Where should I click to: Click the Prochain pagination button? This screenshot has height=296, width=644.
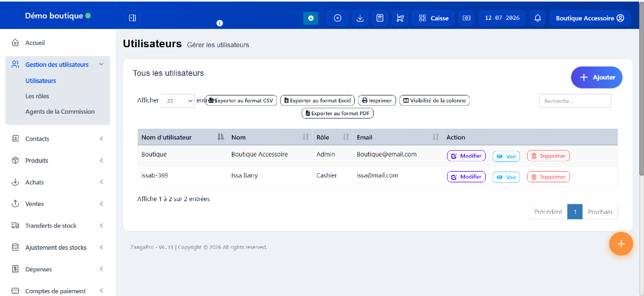[600, 212]
